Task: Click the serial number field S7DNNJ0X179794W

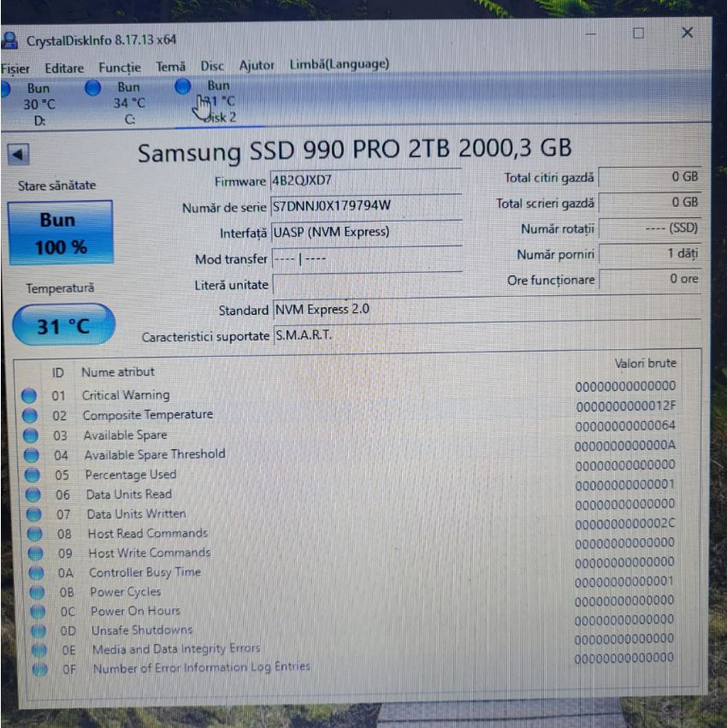Action: coord(366,206)
